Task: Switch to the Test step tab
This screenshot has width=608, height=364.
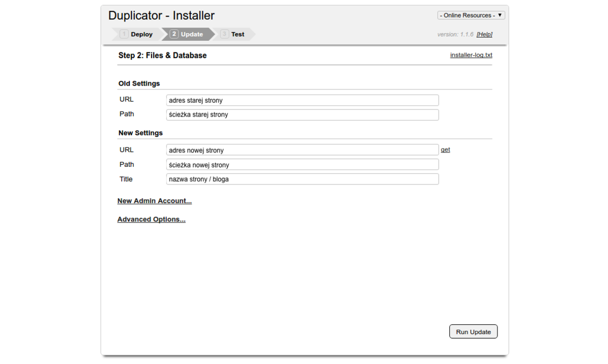Action: tap(234, 34)
